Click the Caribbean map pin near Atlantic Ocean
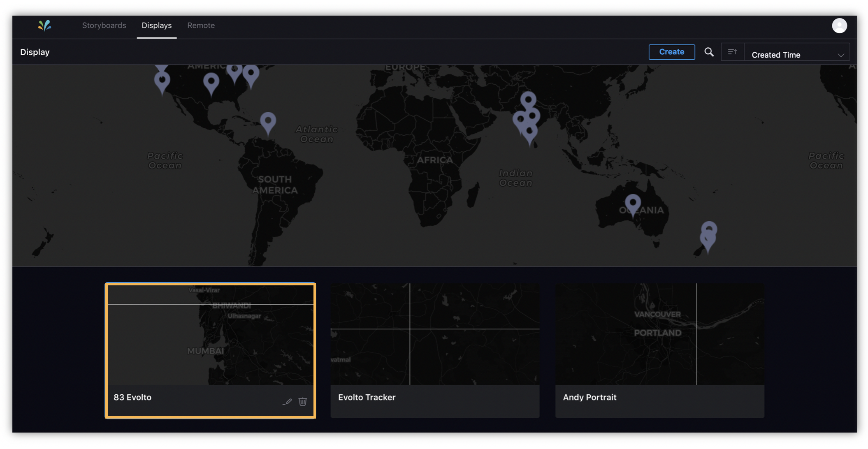The image size is (868, 449). [268, 121]
